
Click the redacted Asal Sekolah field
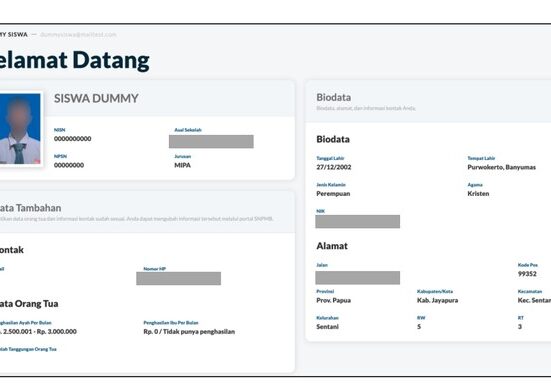[211, 141]
